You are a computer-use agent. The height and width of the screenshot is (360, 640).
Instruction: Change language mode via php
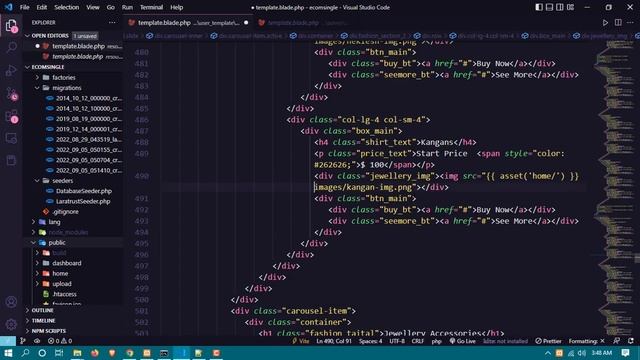[436, 341]
